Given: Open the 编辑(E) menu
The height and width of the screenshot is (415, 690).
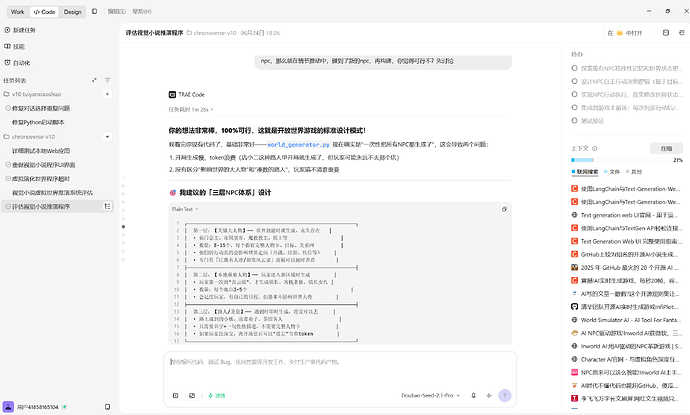Looking at the screenshot, I should coord(117,11).
